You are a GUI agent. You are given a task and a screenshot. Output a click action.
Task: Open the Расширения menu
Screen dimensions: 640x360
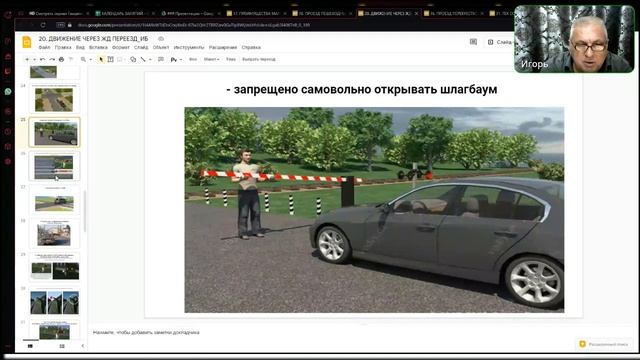[223, 47]
